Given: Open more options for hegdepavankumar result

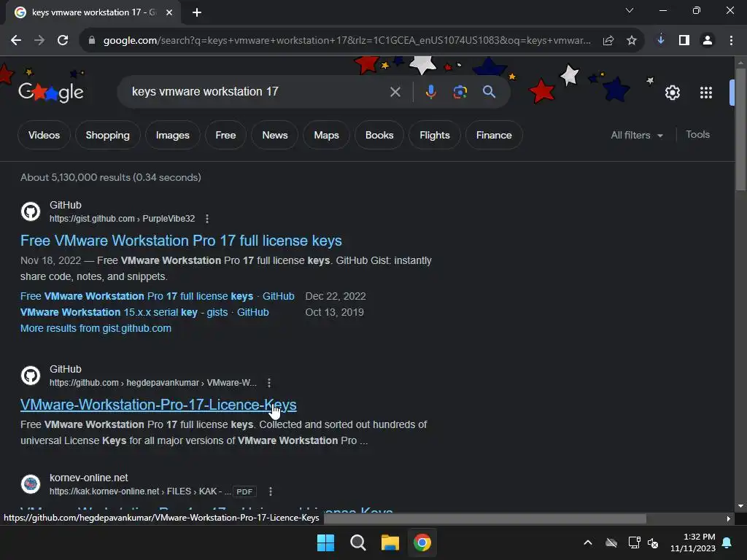Looking at the screenshot, I should [269, 383].
